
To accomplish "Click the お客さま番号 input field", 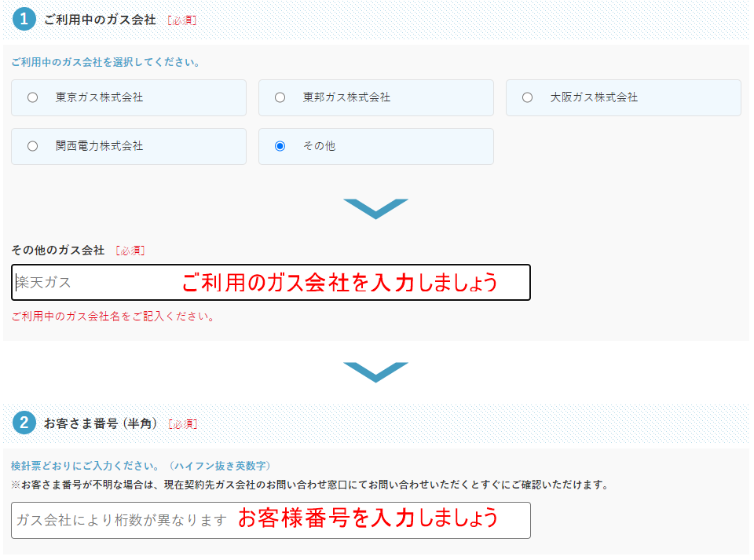I will (x=271, y=520).
